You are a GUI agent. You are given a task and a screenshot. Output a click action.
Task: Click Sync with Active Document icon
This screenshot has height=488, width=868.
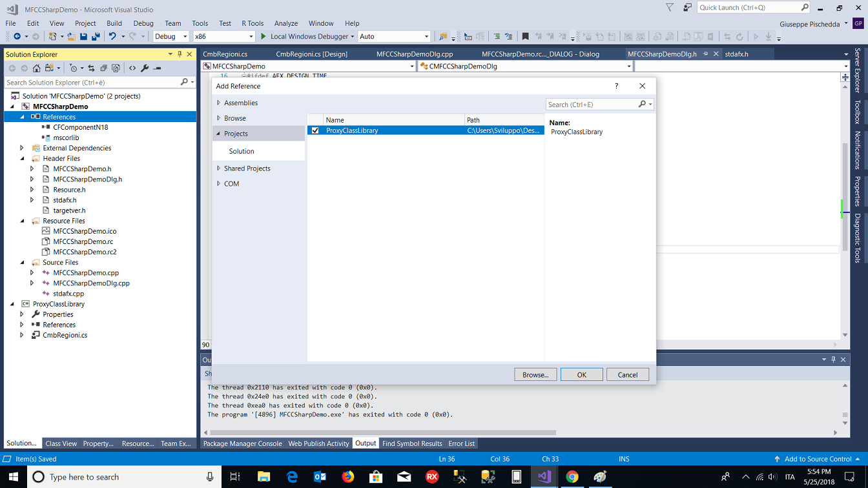point(92,68)
